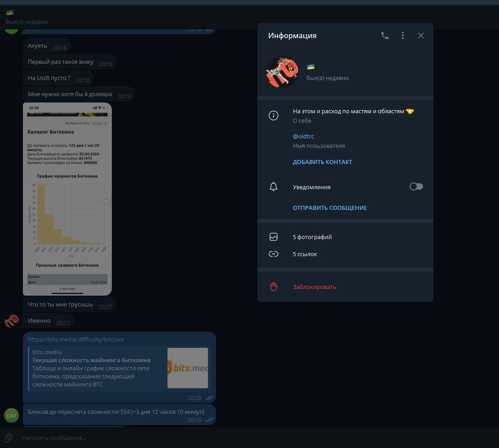Screen dimensions: 499x448
Task: Click the shared links chain icon
Action: tap(274, 254)
